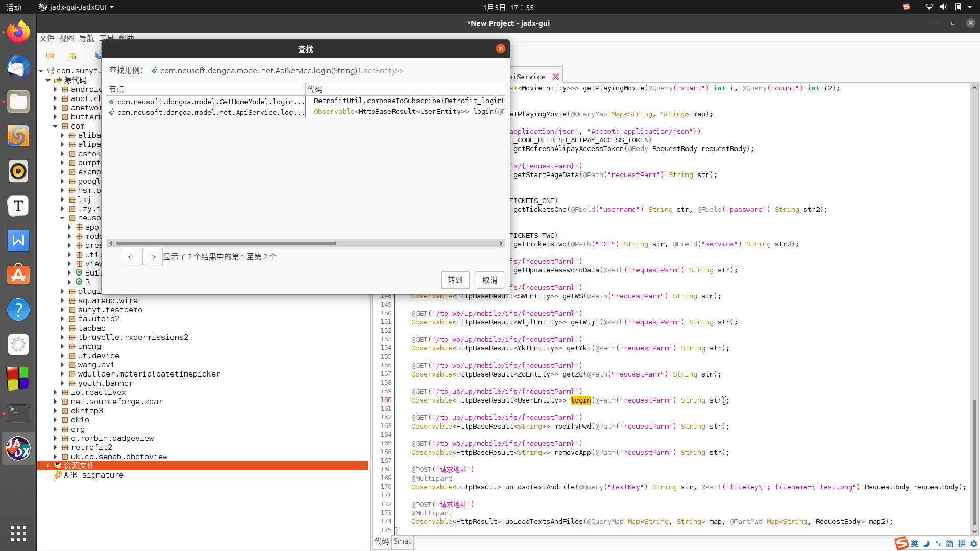The width and height of the screenshot is (980, 551).
Task: Open the 视图 menu
Action: click(x=66, y=38)
